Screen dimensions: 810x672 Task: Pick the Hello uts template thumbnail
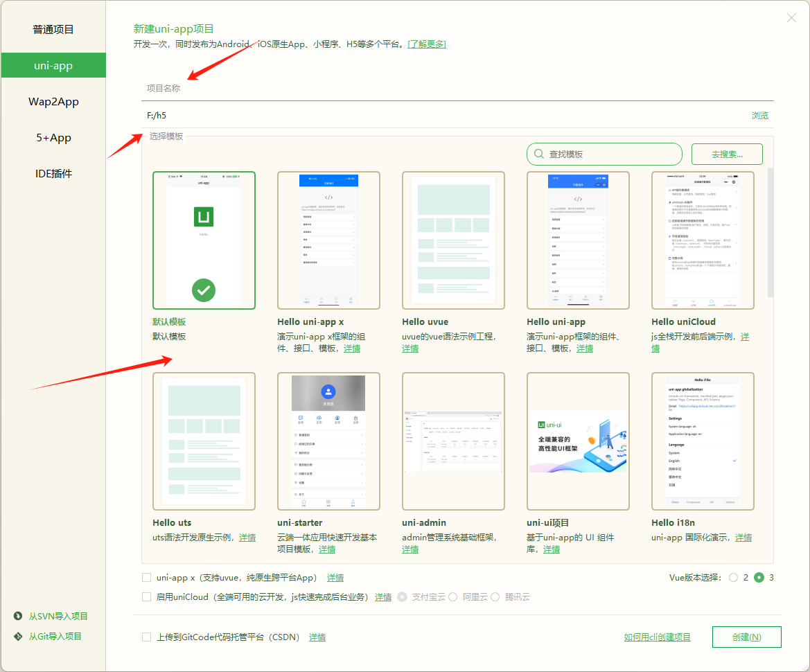point(204,441)
